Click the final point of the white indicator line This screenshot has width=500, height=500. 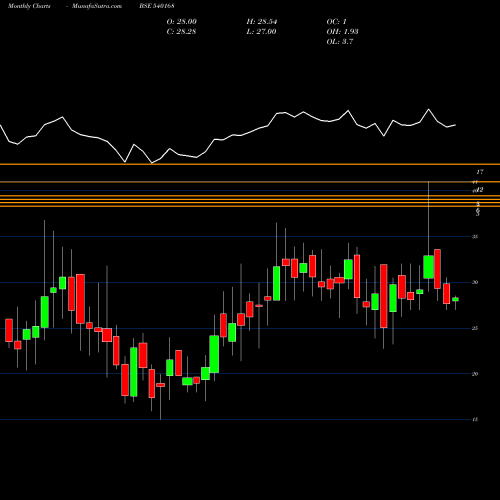pos(455,125)
